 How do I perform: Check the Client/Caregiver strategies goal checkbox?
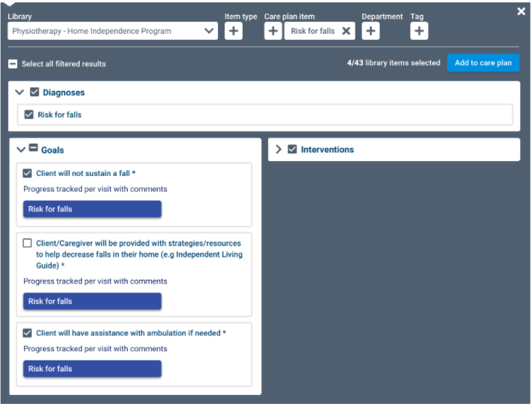[x=28, y=243]
